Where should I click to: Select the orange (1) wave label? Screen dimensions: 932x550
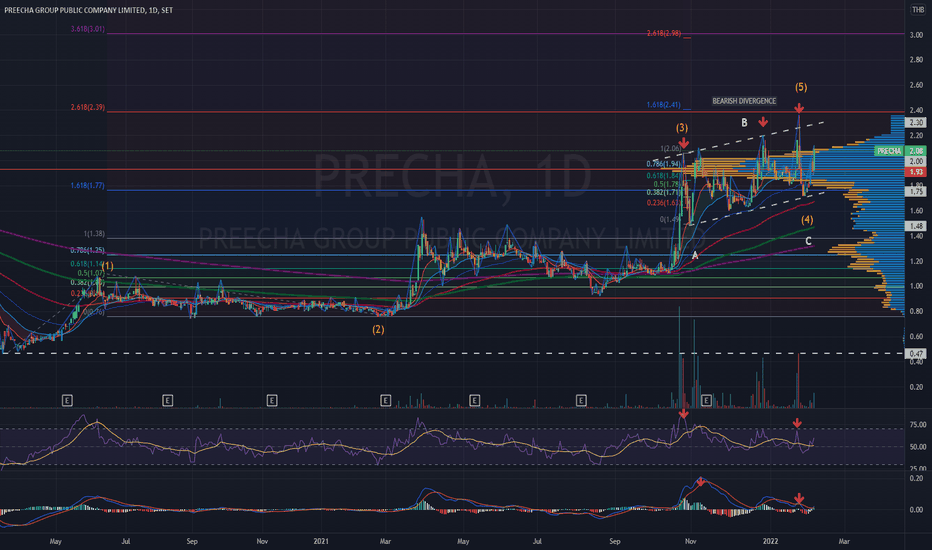(108, 266)
